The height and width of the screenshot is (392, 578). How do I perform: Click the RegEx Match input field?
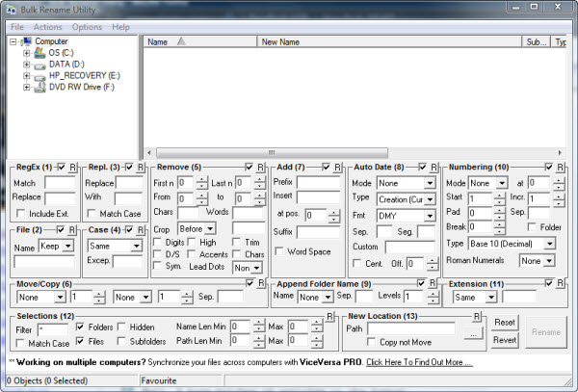pyautogui.click(x=61, y=182)
